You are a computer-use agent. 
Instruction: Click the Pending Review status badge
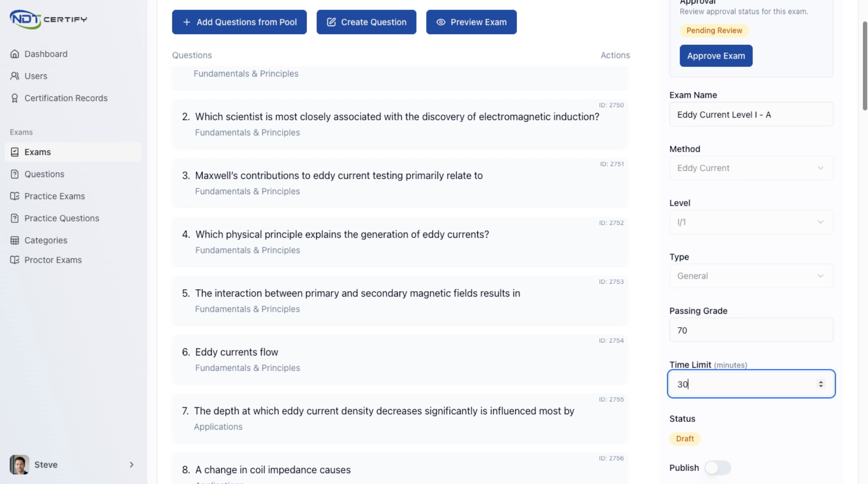(714, 30)
